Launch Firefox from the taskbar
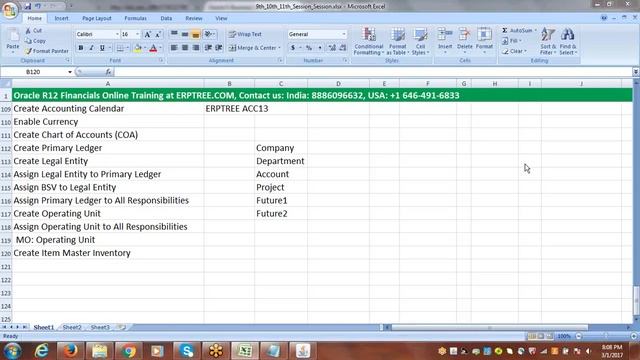Image resolution: width=640 pixels, height=360 pixels. pos(70,351)
